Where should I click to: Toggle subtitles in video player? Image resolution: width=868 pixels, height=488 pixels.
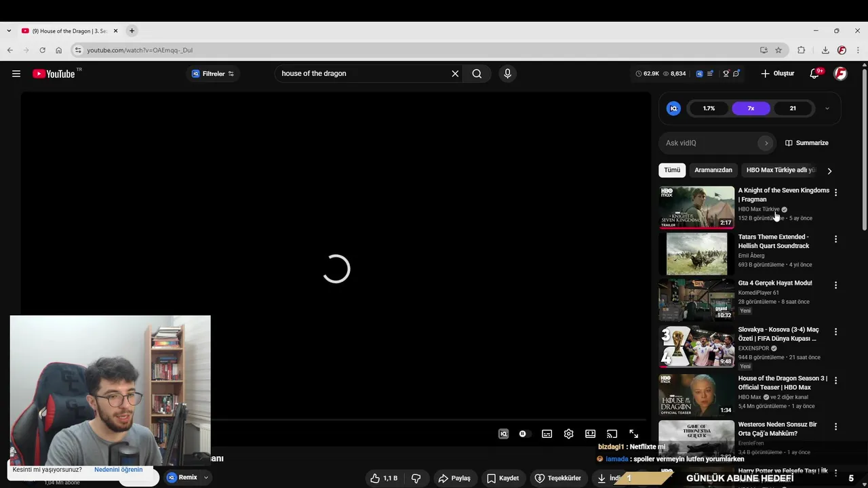tap(547, 434)
